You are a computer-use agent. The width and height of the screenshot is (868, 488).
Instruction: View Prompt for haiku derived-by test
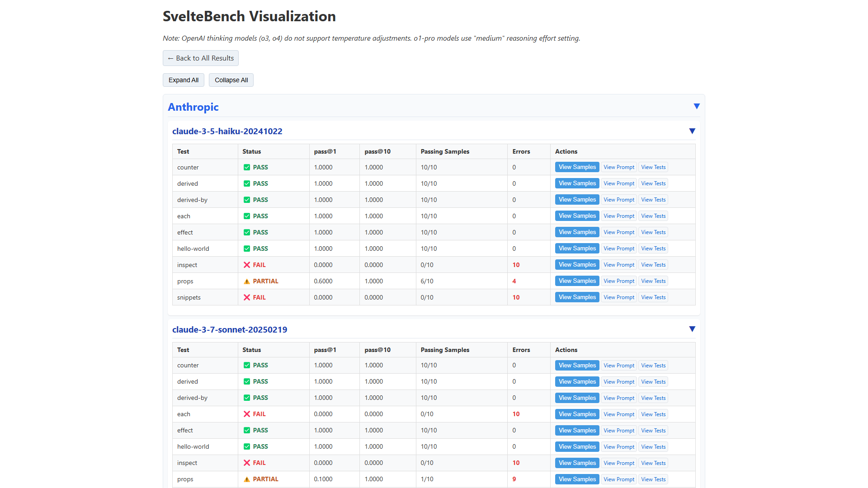tap(618, 200)
